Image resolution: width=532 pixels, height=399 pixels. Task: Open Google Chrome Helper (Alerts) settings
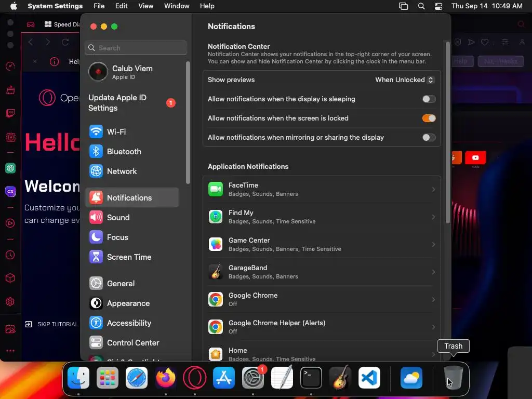pos(321,327)
